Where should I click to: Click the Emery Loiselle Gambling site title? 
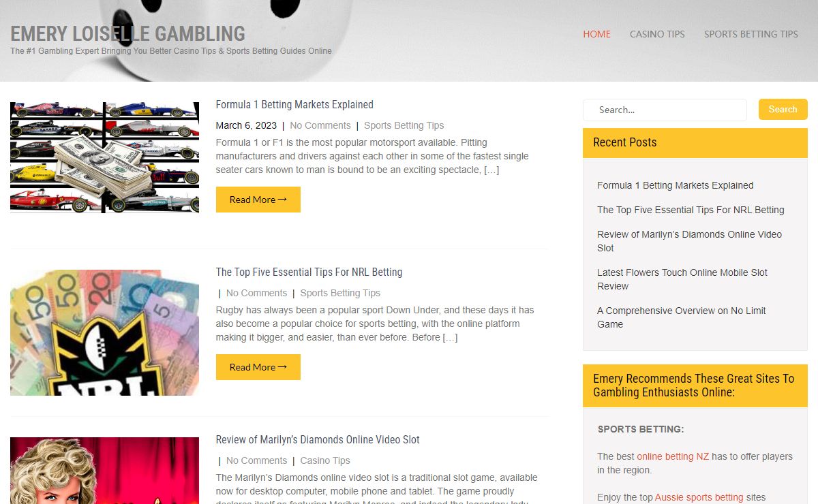[x=127, y=33]
